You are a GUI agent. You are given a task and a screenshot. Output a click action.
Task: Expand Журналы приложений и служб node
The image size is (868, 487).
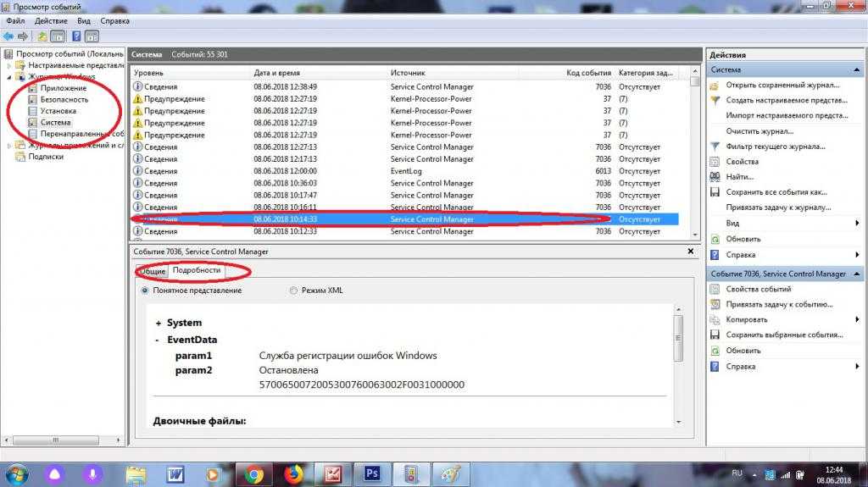click(x=8, y=146)
